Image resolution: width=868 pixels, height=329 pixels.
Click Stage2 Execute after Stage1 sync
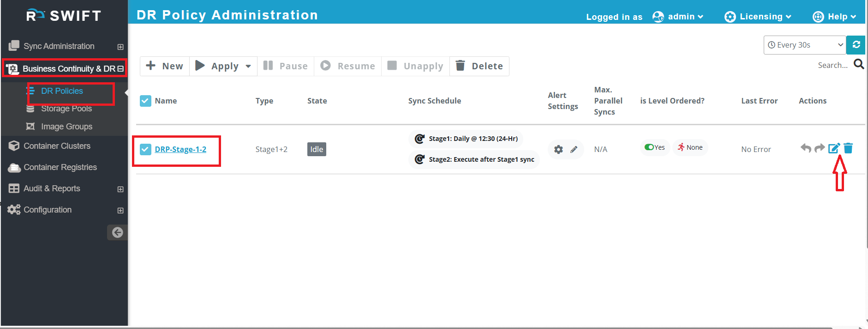click(x=474, y=159)
